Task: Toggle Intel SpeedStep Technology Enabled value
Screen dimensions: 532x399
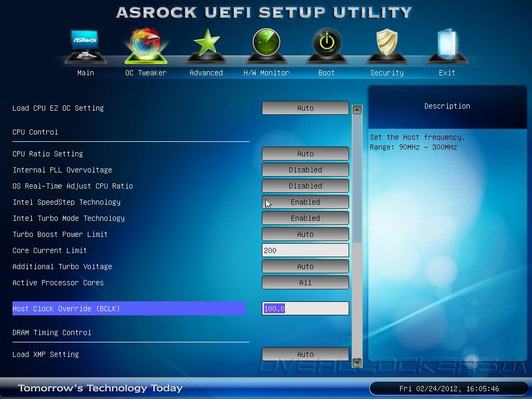Action: 305,202
